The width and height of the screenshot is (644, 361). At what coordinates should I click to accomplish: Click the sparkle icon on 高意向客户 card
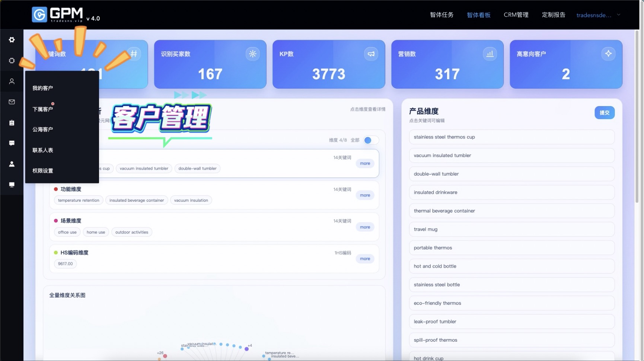(608, 54)
